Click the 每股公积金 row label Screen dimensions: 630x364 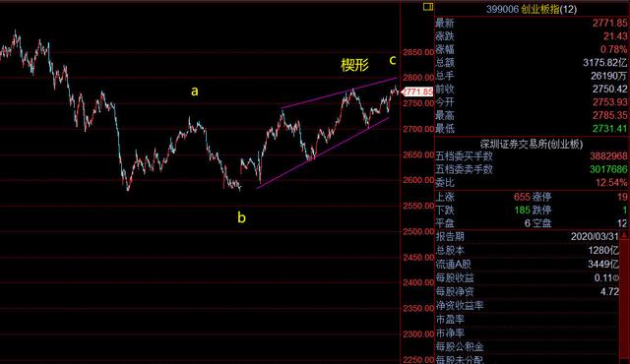click(x=460, y=346)
